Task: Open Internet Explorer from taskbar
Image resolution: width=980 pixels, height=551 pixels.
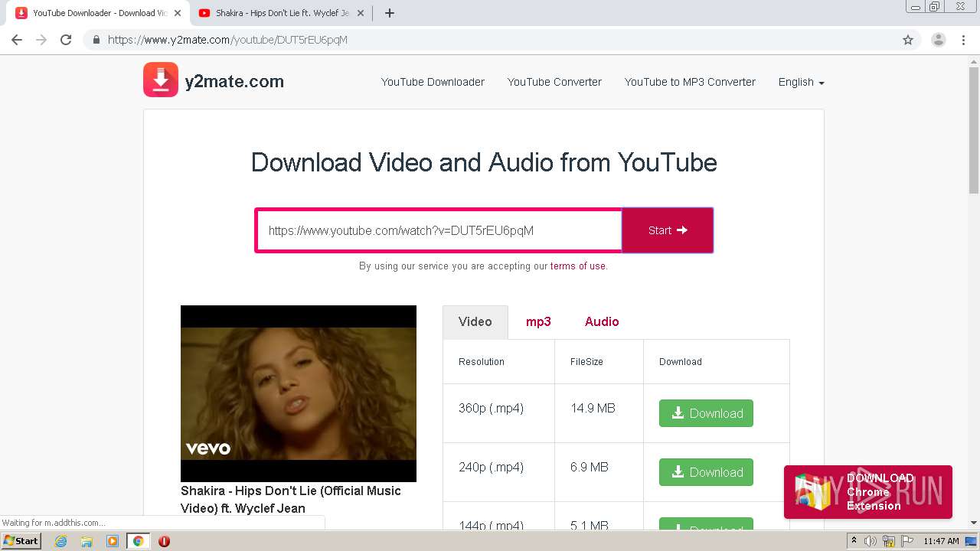Action: point(61,541)
